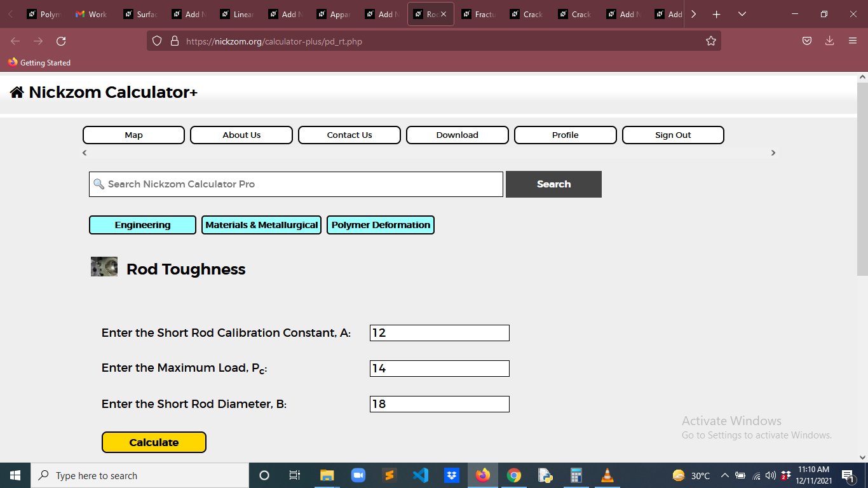Click the Nickzom Calculator+ home icon

(17, 92)
